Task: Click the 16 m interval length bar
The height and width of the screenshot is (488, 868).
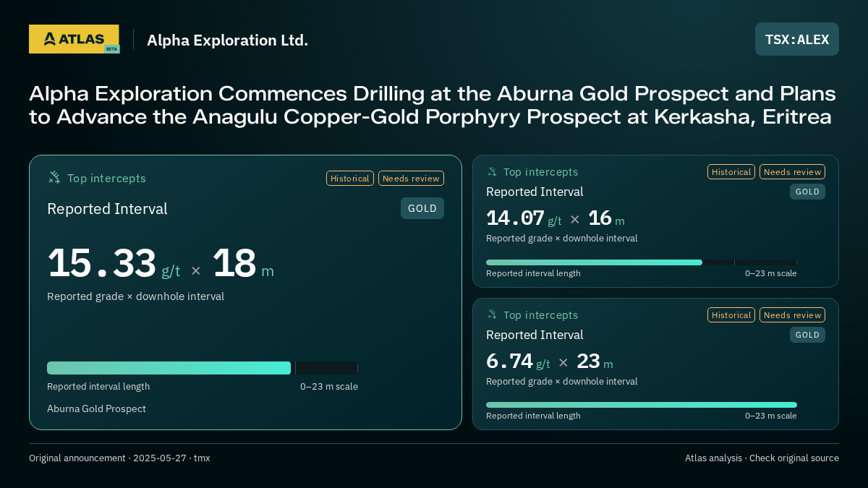Action: click(642, 262)
